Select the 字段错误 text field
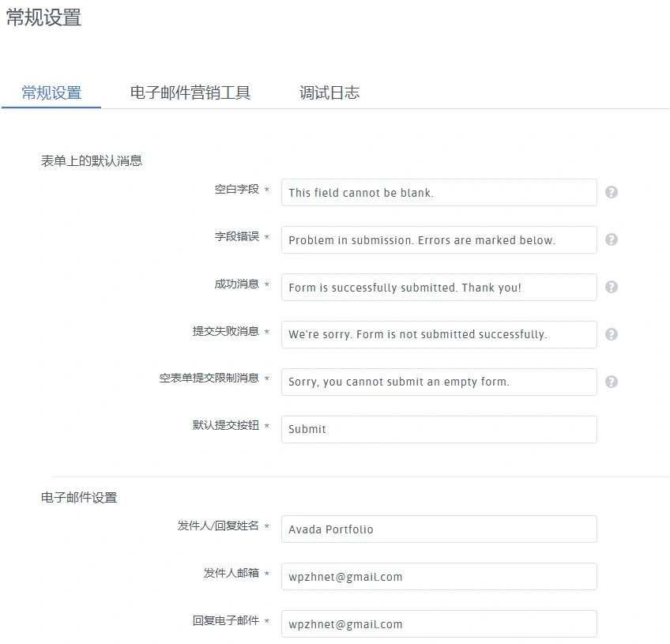Viewport: 670px width, 644px height. click(x=439, y=239)
